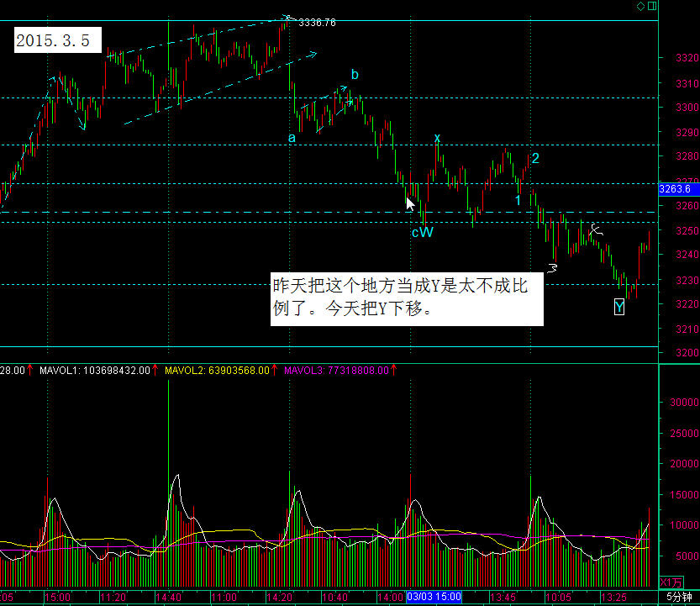700x606 pixels.
Task: Select the 'b' wave label
Action: tap(355, 75)
